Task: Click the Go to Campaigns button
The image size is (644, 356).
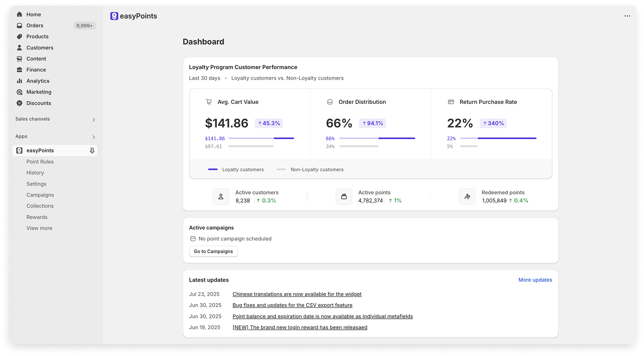Action: tap(213, 251)
